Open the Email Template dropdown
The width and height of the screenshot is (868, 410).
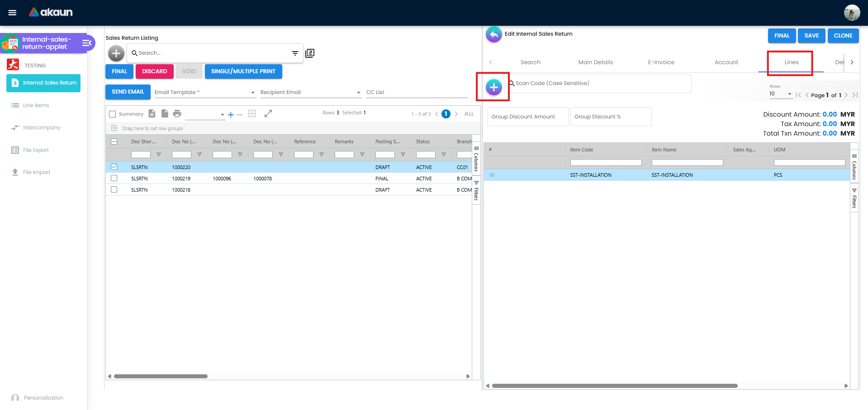(253, 92)
